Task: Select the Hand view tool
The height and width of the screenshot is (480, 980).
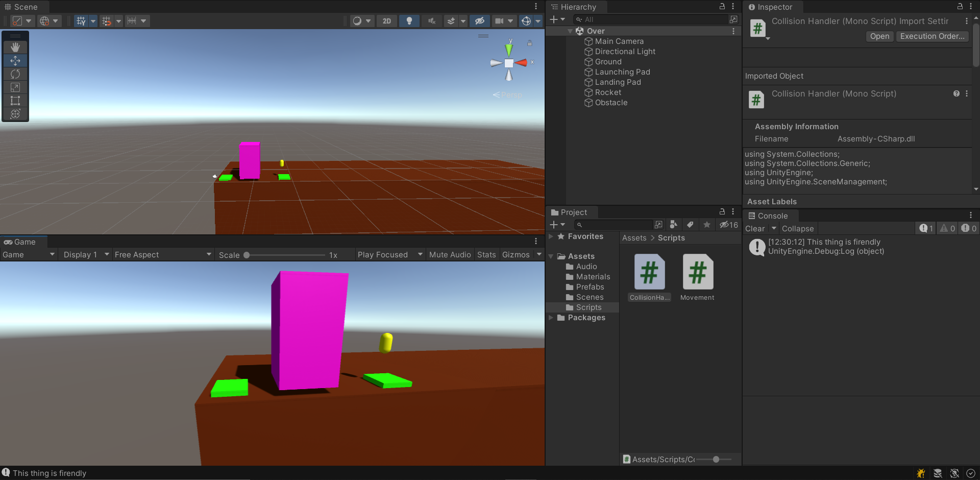Action: pos(15,47)
